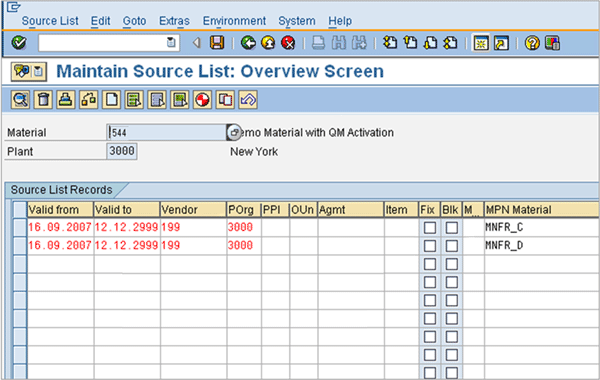Screen dimensions: 600x380
Task: Click the POrg column header
Action: tap(244, 210)
